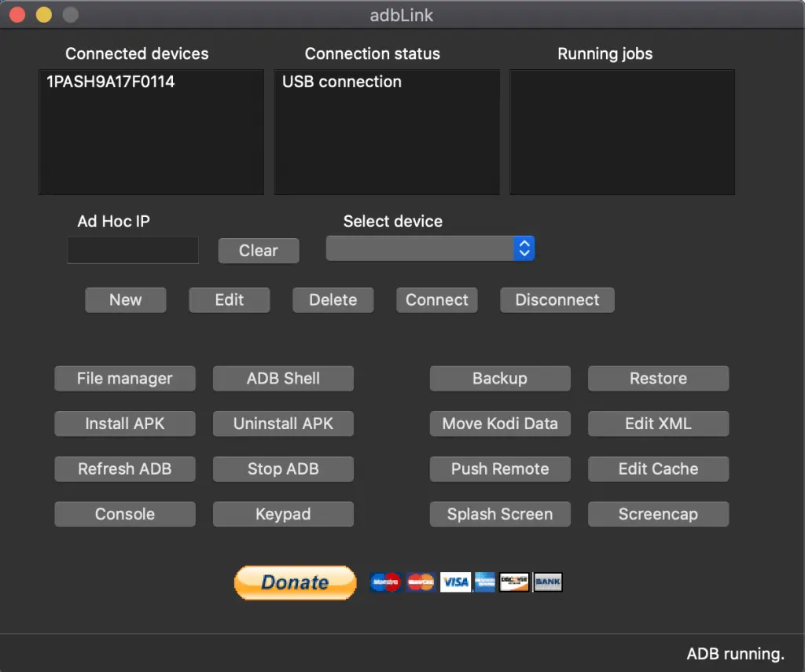Take a Screencap
Screen dimensions: 805x672
pos(658,514)
